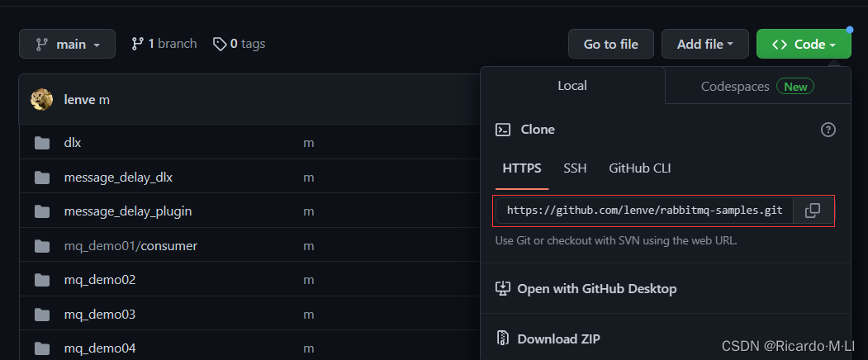This screenshot has height=360, width=868.
Task: View the 0 tags link
Action: [240, 44]
